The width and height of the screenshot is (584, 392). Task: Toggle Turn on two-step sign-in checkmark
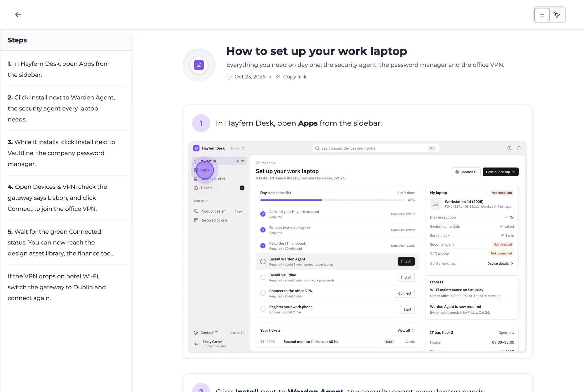[263, 230]
